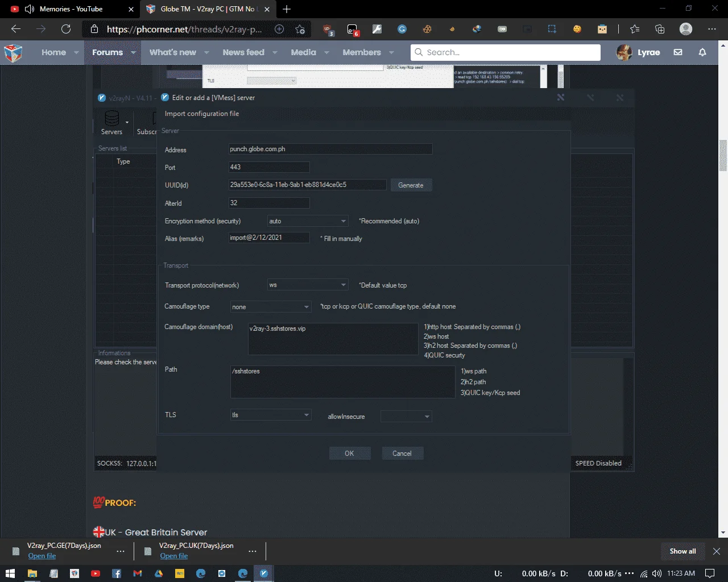Image resolution: width=728 pixels, height=582 pixels.
Task: Click the v2rayN taskbar icon
Action: click(264, 573)
